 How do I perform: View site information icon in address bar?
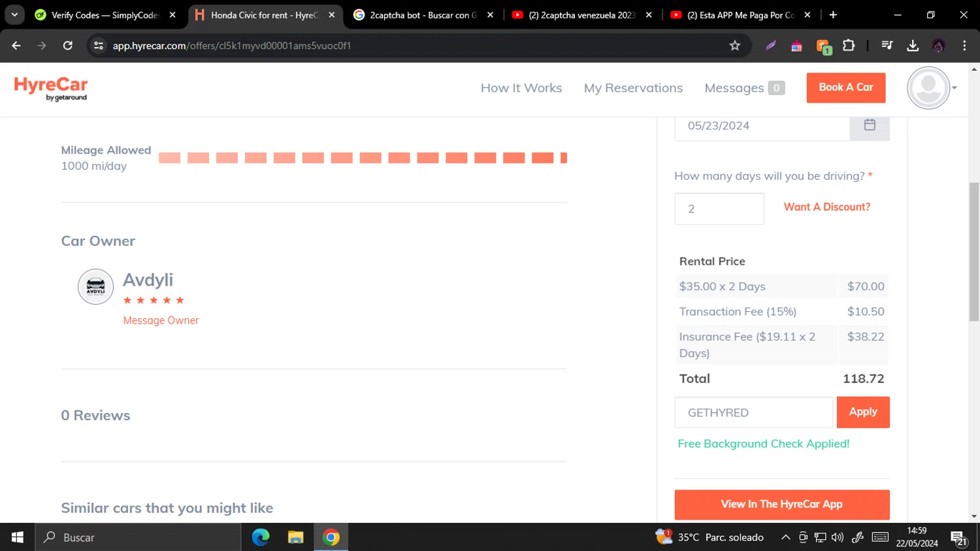click(99, 45)
